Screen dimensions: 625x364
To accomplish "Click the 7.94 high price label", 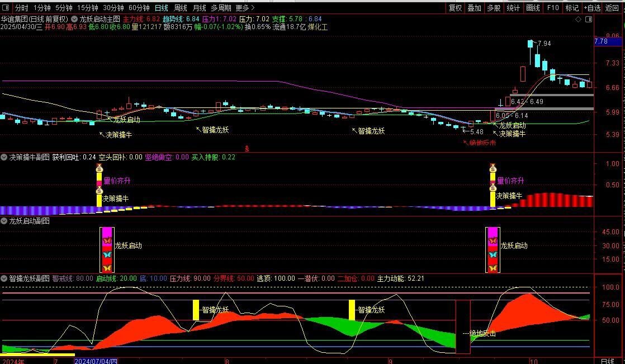I will click(x=544, y=44).
